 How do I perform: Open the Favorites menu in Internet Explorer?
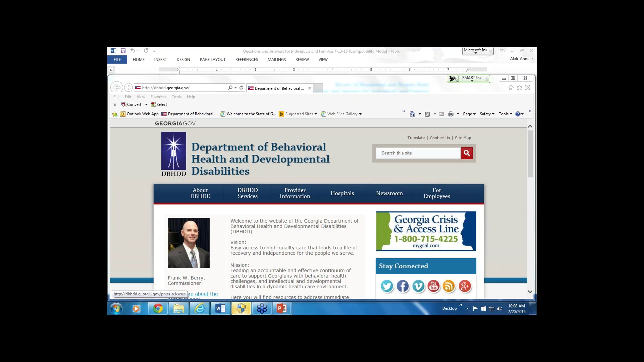pyautogui.click(x=158, y=97)
